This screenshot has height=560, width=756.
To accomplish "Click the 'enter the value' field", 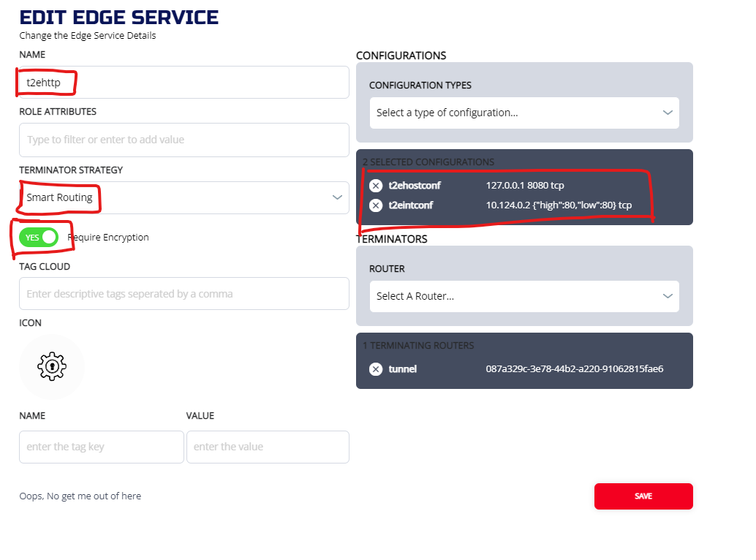I will (268, 447).
